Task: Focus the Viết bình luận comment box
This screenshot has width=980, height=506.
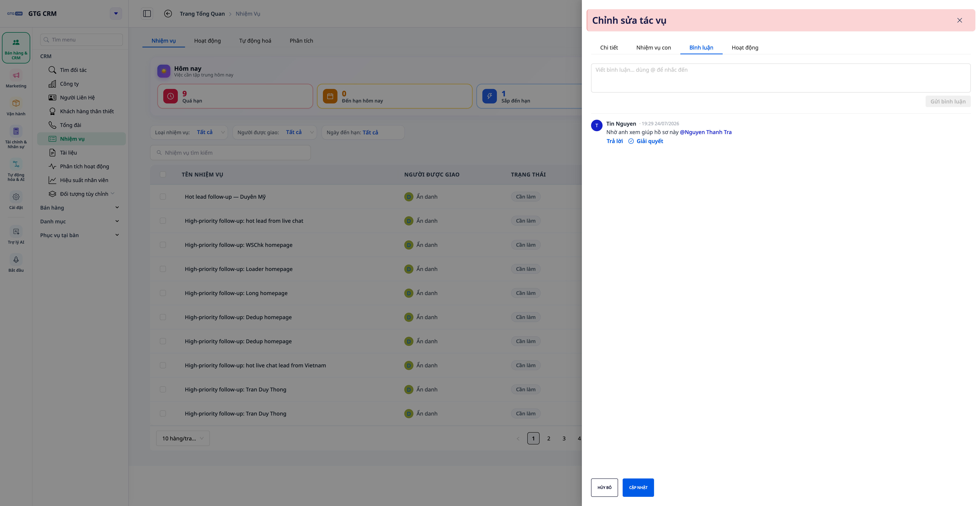Action: point(781,78)
